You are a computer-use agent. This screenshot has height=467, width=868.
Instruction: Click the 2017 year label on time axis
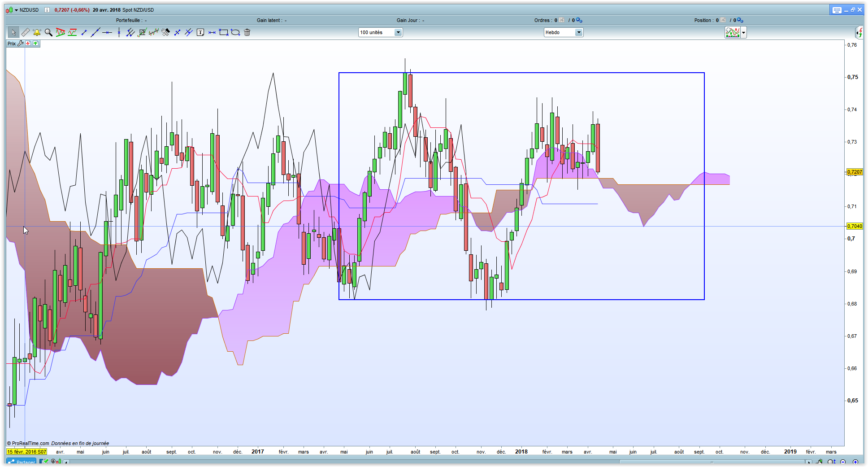pos(258,452)
